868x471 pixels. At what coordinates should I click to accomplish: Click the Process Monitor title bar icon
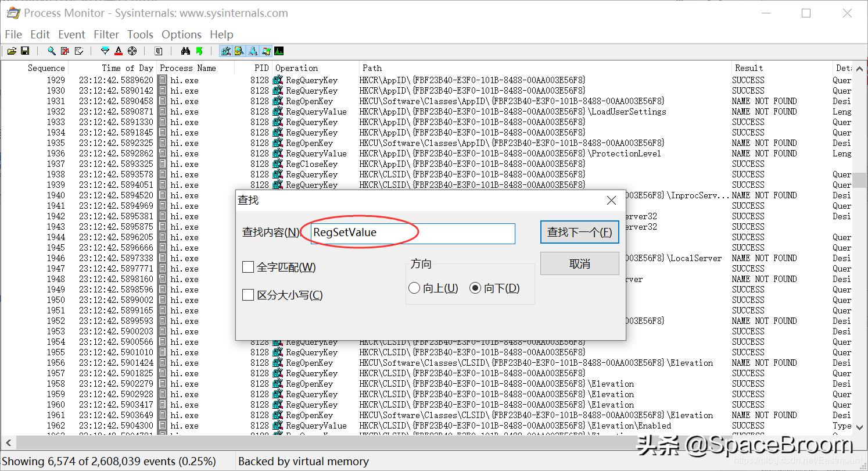pos(13,13)
